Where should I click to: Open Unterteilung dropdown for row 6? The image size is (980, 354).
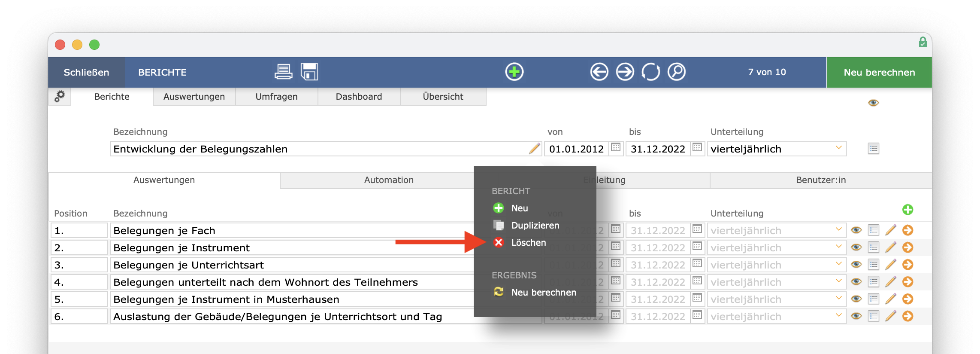[x=777, y=317]
